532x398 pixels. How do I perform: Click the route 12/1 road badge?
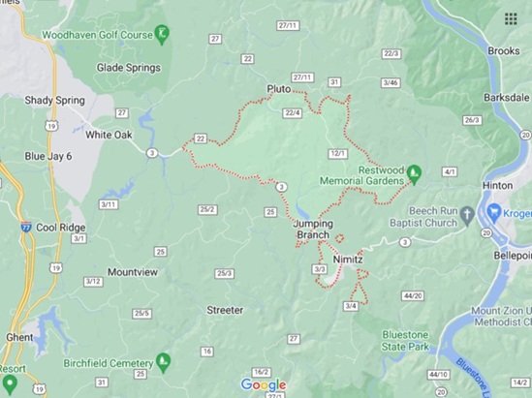coord(338,154)
